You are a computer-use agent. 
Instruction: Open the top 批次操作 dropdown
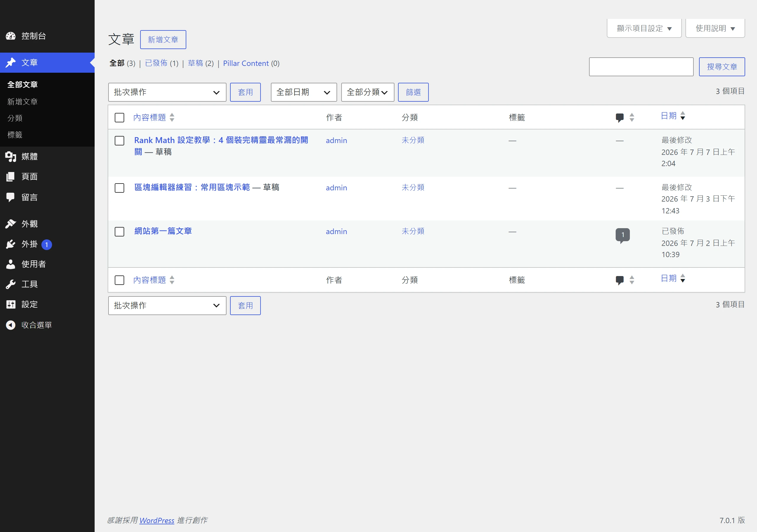coord(167,92)
